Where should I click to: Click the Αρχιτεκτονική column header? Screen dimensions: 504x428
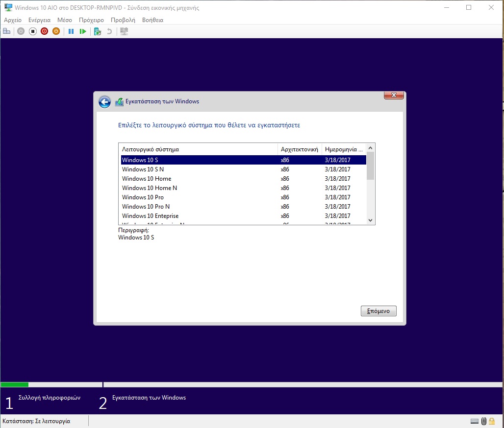click(300, 149)
